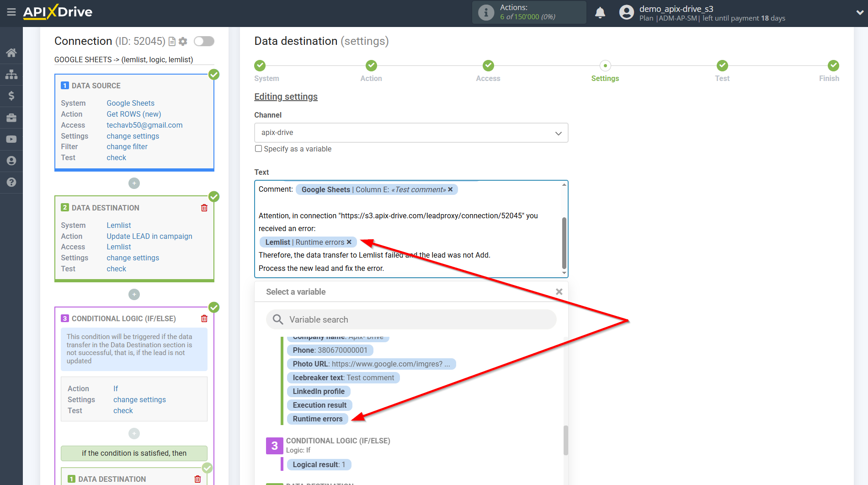Click text area scroll up arrow
This screenshot has width=868, height=485.
click(x=564, y=184)
